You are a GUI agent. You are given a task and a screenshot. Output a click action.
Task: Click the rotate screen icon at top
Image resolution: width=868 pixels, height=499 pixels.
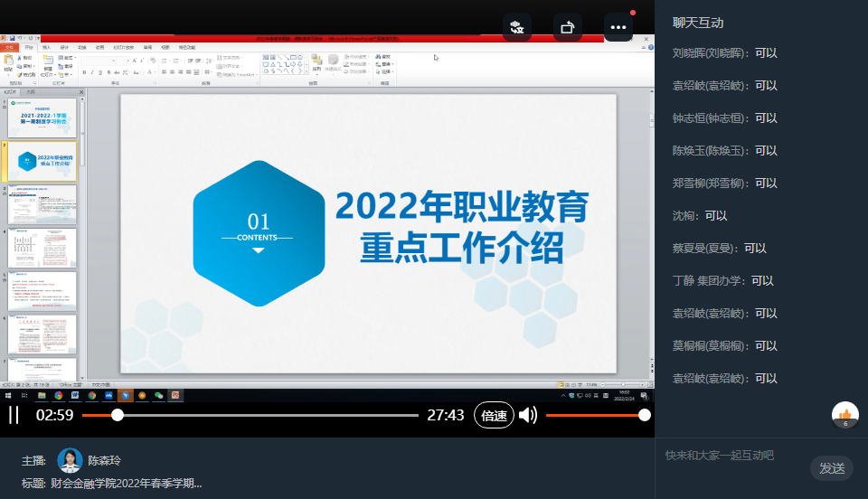568,27
